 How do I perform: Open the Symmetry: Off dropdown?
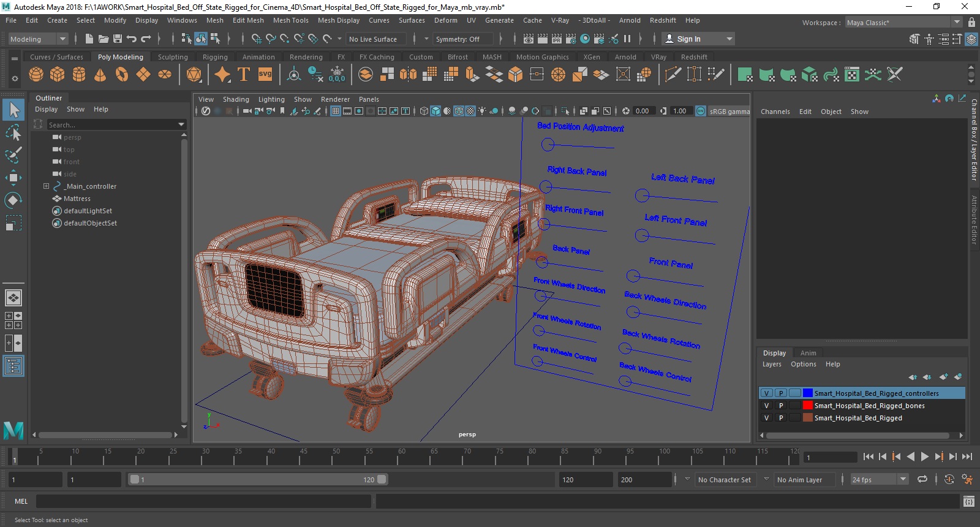(x=463, y=39)
